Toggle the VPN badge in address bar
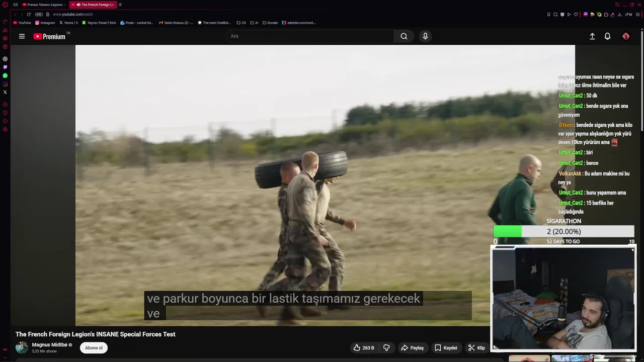This screenshot has width=644, height=362. [x=39, y=14]
